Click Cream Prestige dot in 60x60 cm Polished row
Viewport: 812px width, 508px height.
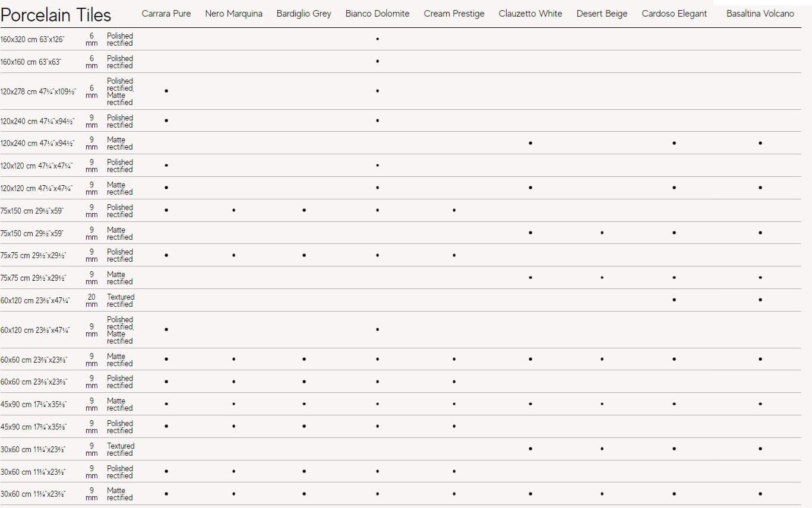pyautogui.click(x=454, y=382)
